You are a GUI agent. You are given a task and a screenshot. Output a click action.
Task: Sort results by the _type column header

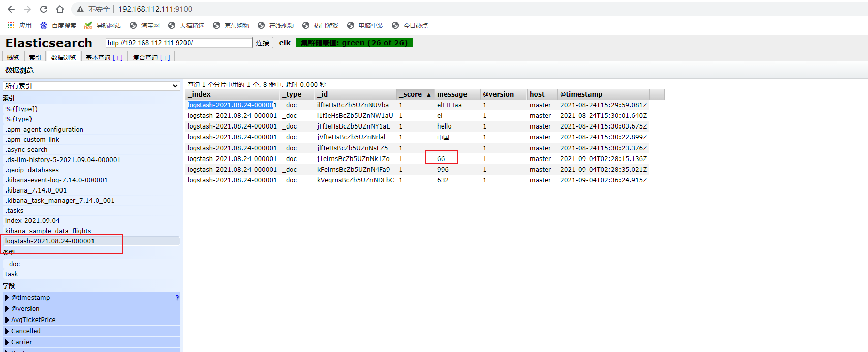pyautogui.click(x=298, y=94)
